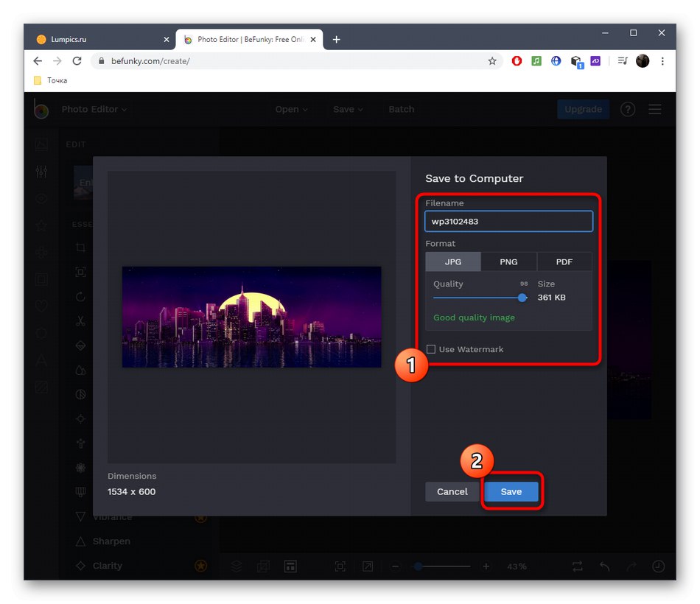
Task: Select the scissors Cutout tool icon
Action: coord(80,321)
